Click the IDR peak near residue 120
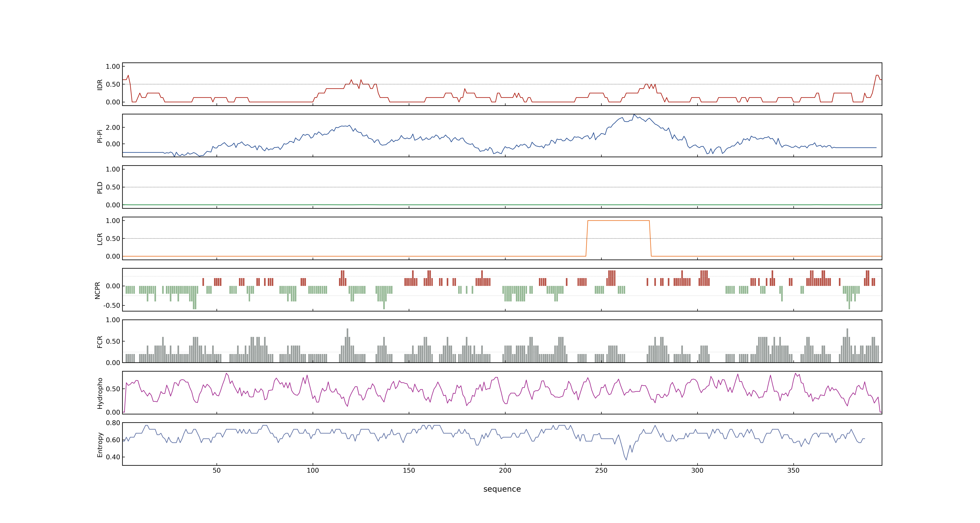Image resolution: width=980 pixels, height=523 pixels. tap(351, 80)
